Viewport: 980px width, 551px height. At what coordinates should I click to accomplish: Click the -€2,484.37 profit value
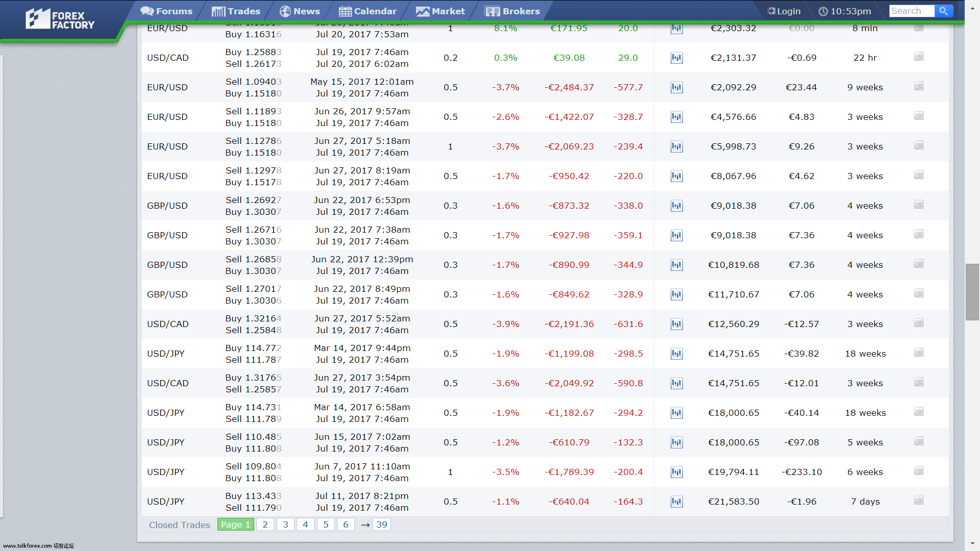tap(569, 87)
